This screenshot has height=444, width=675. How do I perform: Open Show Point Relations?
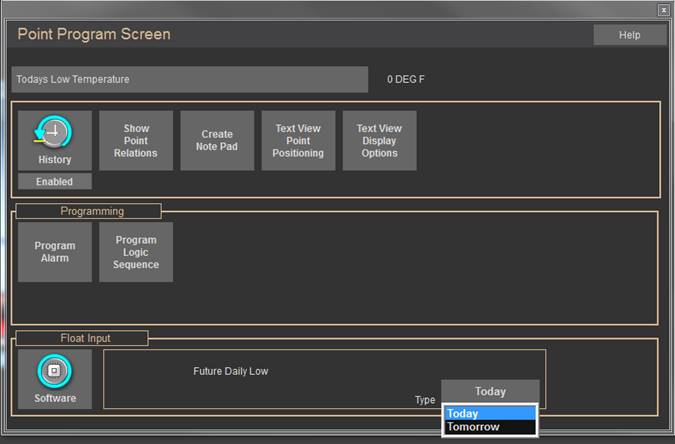136,141
